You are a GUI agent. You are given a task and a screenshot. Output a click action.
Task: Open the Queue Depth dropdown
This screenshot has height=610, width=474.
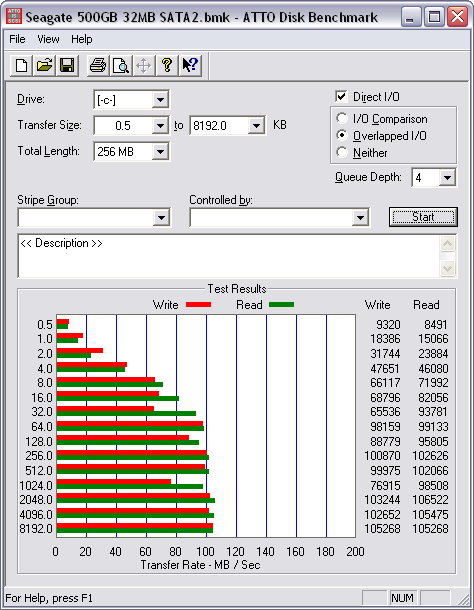[x=447, y=178]
